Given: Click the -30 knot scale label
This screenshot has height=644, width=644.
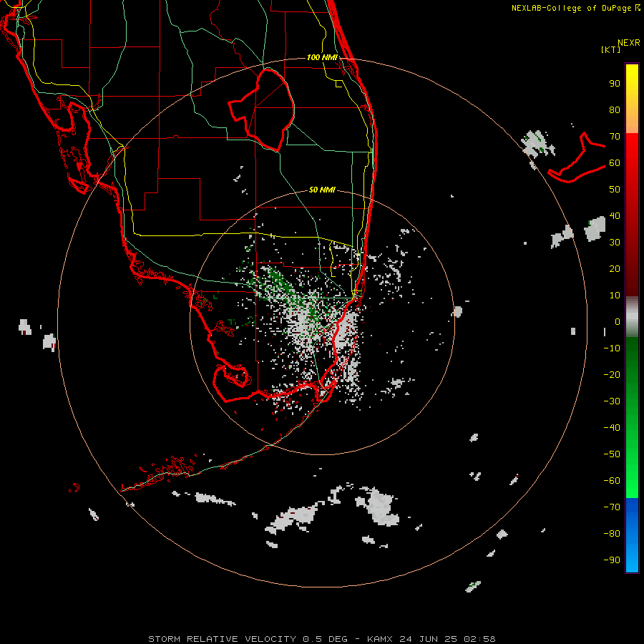Looking at the screenshot, I should point(612,401).
